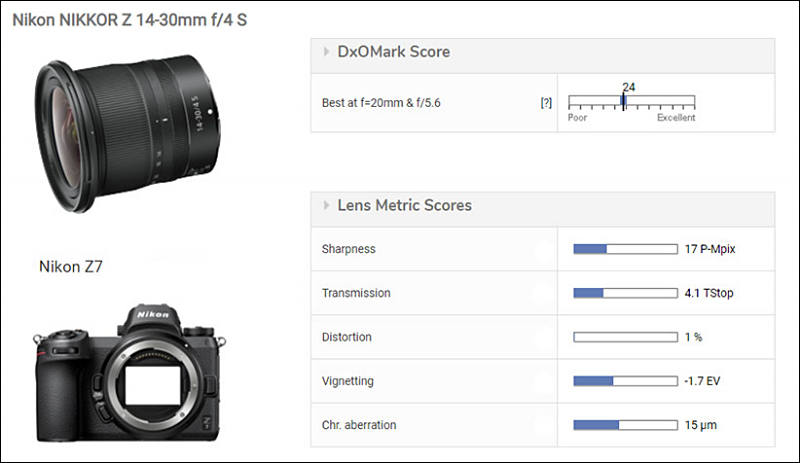Open the Nikon Z7 camera body image
The image size is (800, 463).
click(x=130, y=373)
